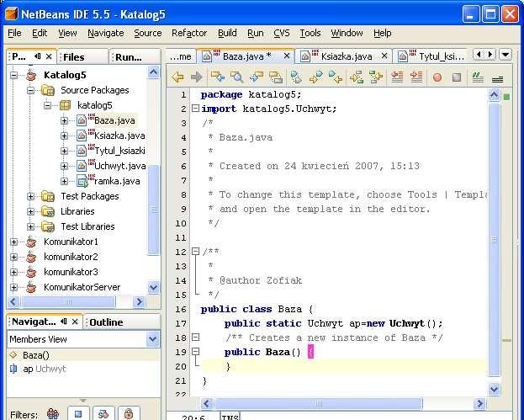
Task: Start macro recording red circle
Action: pyautogui.click(x=437, y=77)
